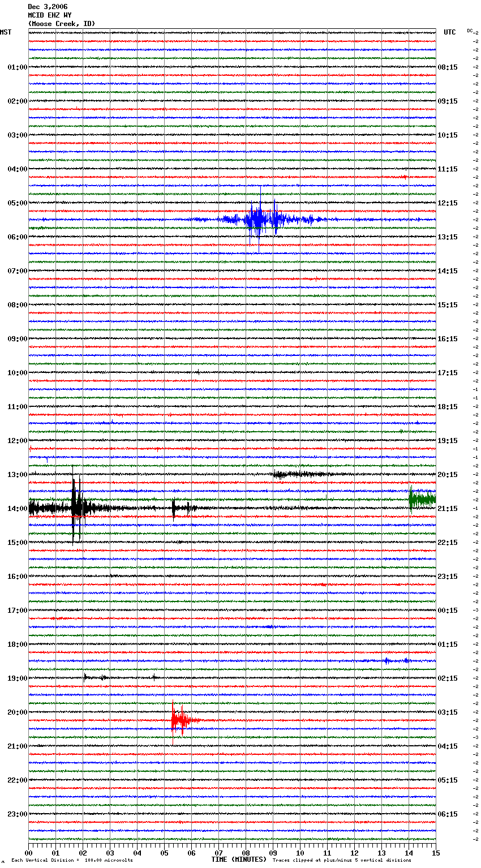Select the 05:00 MST time label
481x868 pixels.
pos(17,203)
